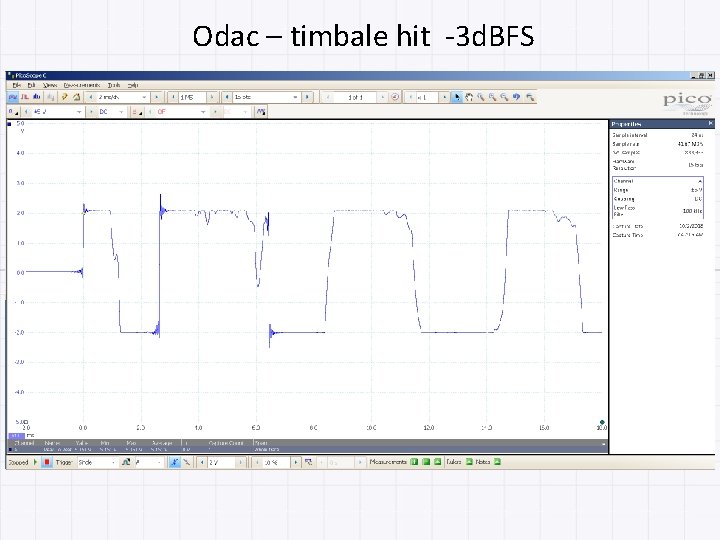Increase zoom factor x1 arrow
The width and height of the screenshot is (720, 540).
coord(444,97)
